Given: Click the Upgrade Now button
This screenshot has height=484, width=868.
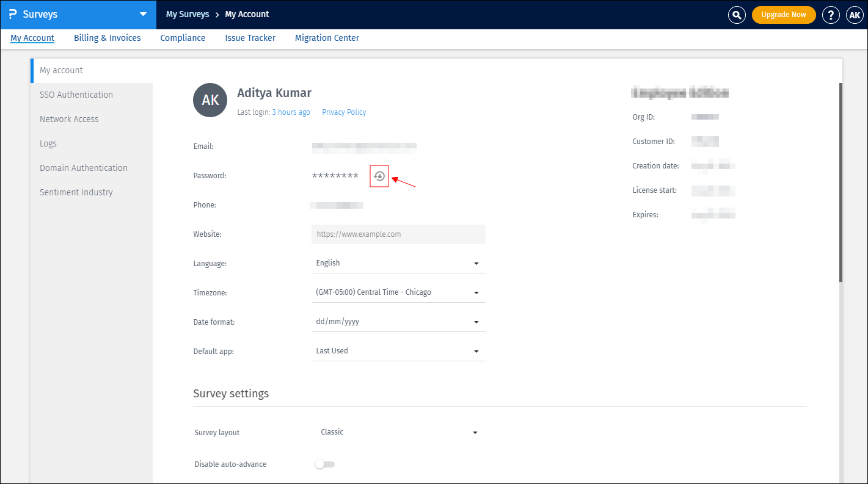Looking at the screenshot, I should click(x=784, y=14).
